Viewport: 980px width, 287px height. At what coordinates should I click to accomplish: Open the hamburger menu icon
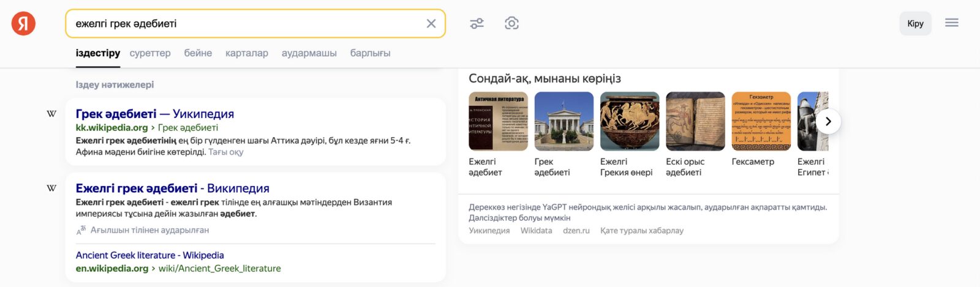tap(951, 23)
